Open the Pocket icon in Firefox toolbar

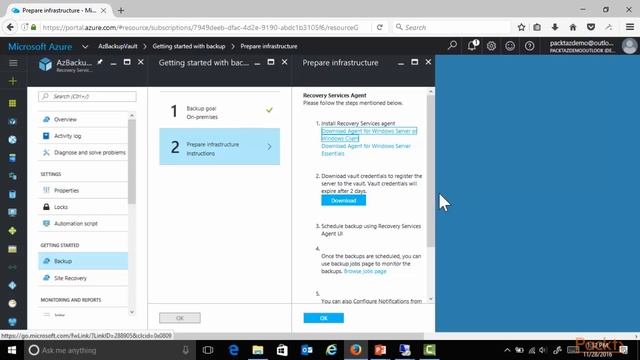[591, 27]
